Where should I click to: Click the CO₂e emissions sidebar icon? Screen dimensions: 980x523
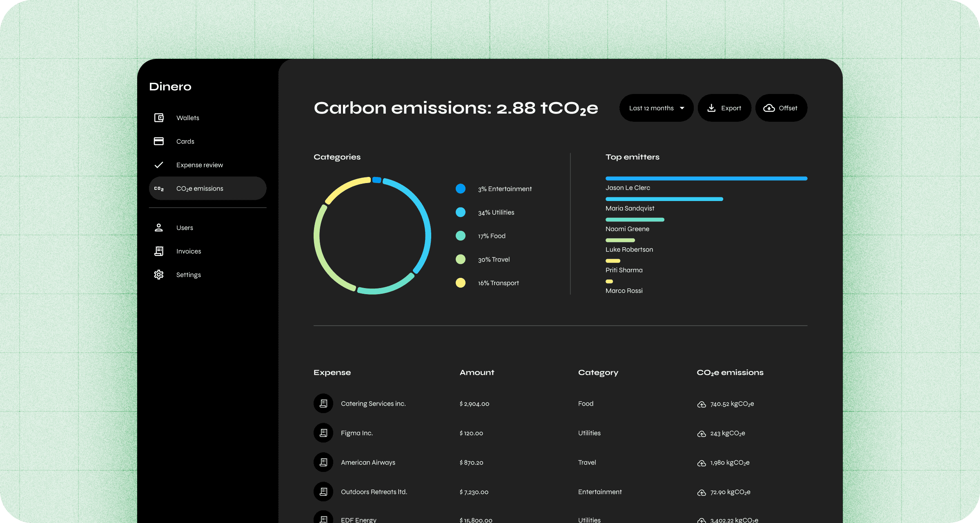click(159, 189)
